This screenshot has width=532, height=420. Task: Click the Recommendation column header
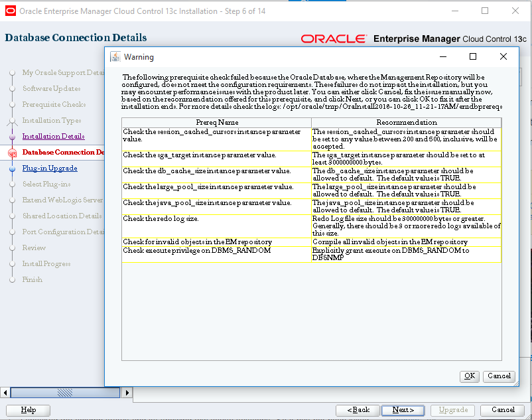[406, 122]
